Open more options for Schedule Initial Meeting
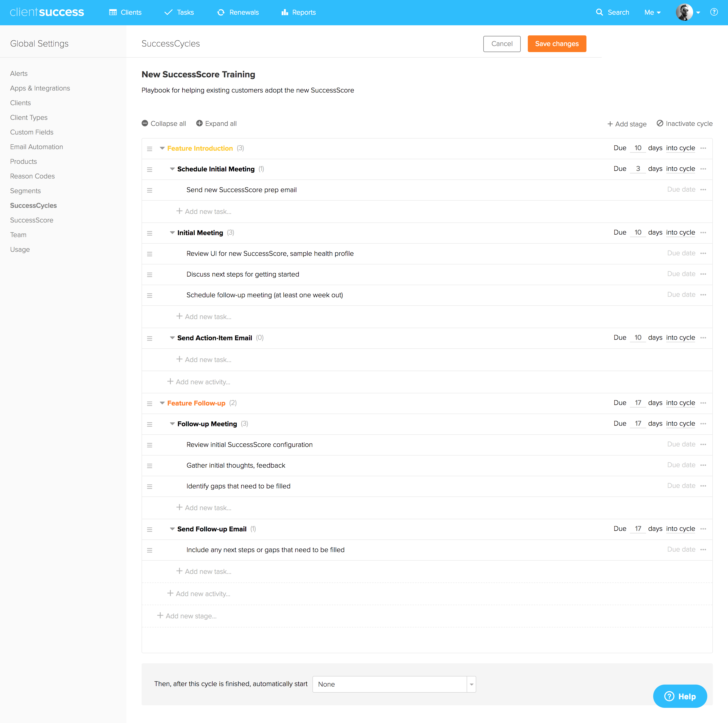 click(703, 169)
